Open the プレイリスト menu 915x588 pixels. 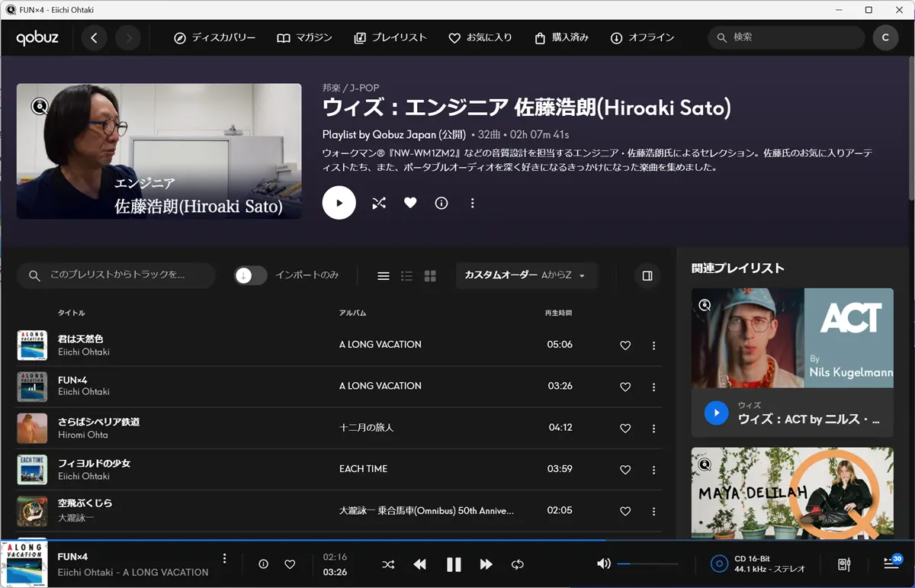coord(390,37)
